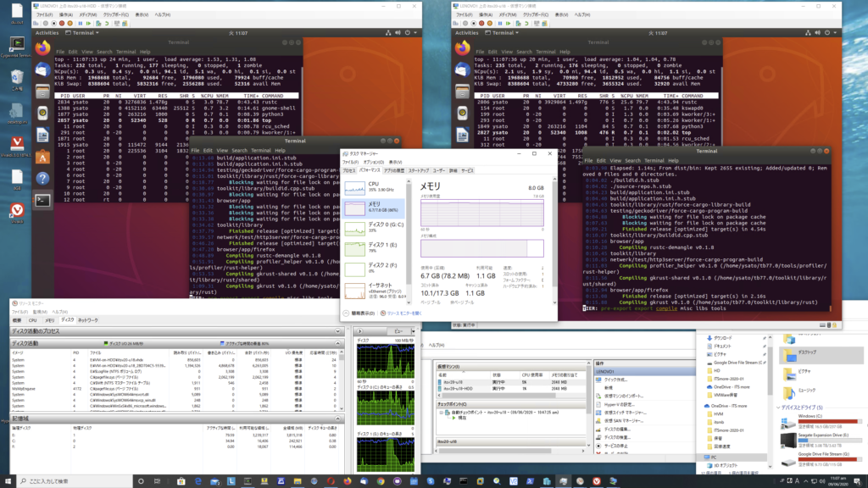Image resolution: width=868 pixels, height=488 pixels.
Task: Open the Terminal icon in Ubuntu dock
Action: [x=42, y=201]
